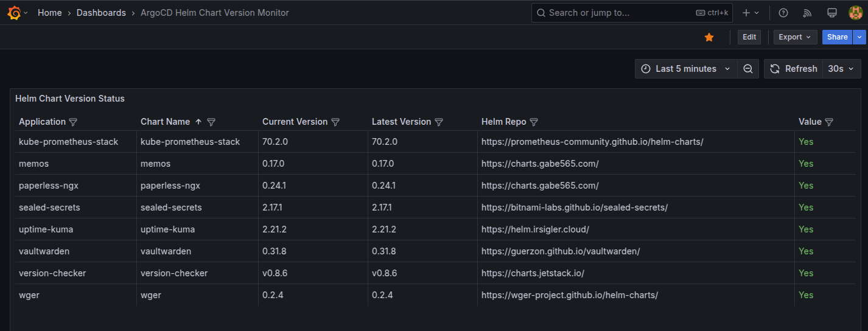
Task: Filter the Current Version column
Action: [335, 122]
